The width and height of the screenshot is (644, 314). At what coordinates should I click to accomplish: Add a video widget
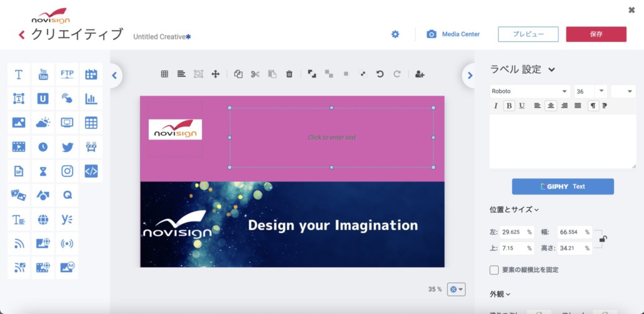point(19,147)
